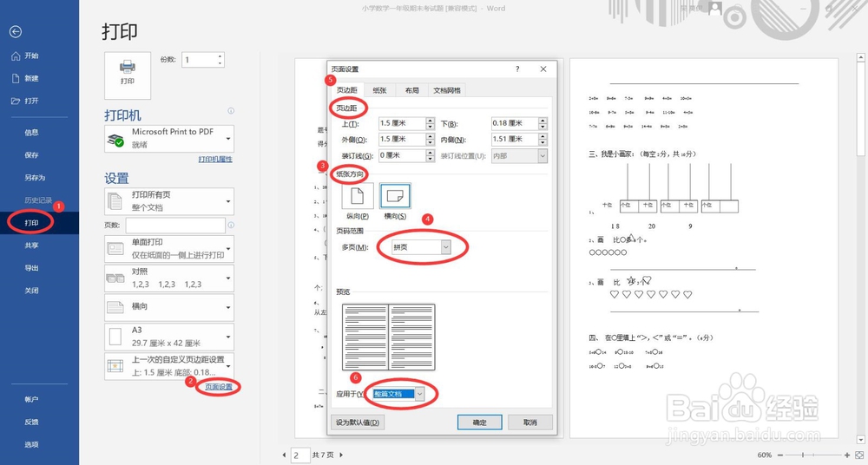Click the 下 margin spinner arrows
The image size is (868, 465).
click(542, 123)
